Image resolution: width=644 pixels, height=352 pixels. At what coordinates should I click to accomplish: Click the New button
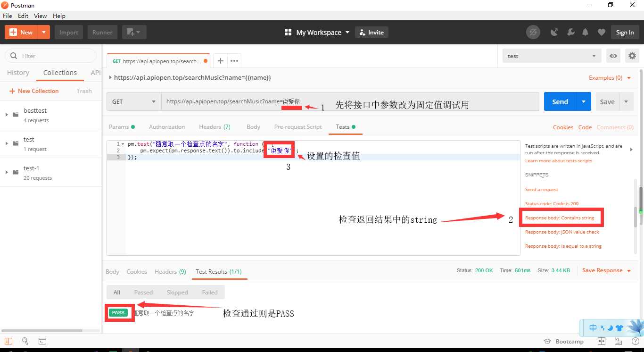(x=21, y=32)
